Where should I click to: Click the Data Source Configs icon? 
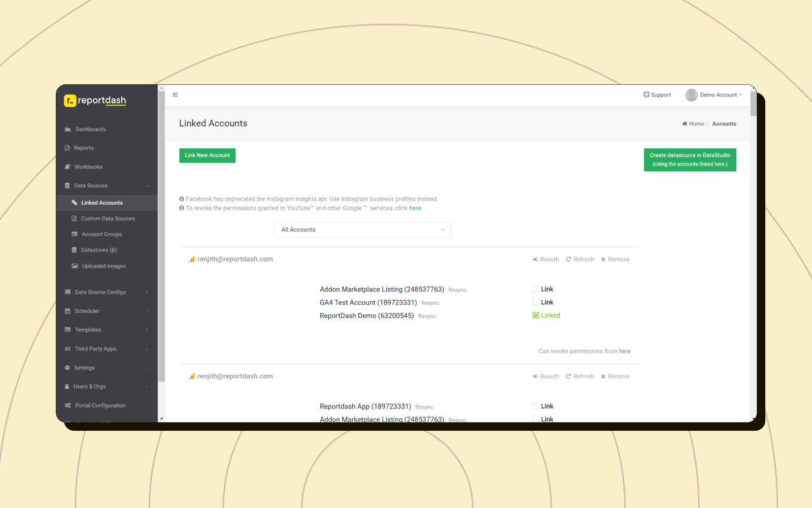pos(68,292)
